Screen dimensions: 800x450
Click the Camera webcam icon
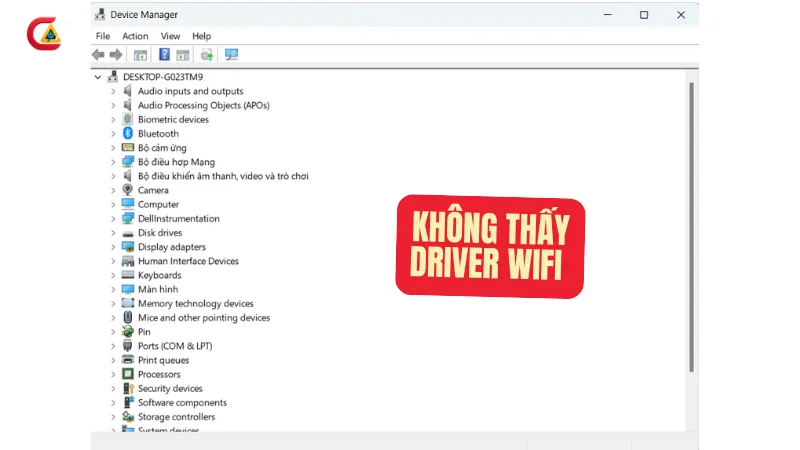pos(128,190)
